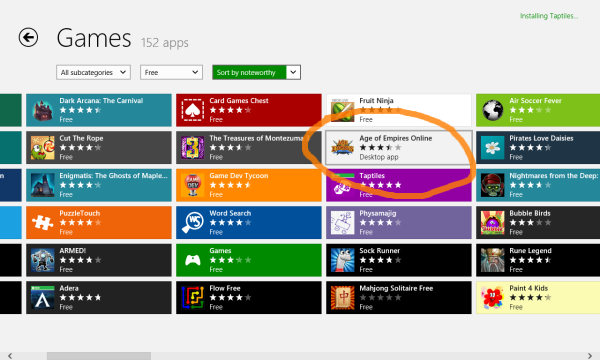The image size is (600, 360).
Task: Click the Treasures of Montezuma 3 icon
Action: [192, 148]
